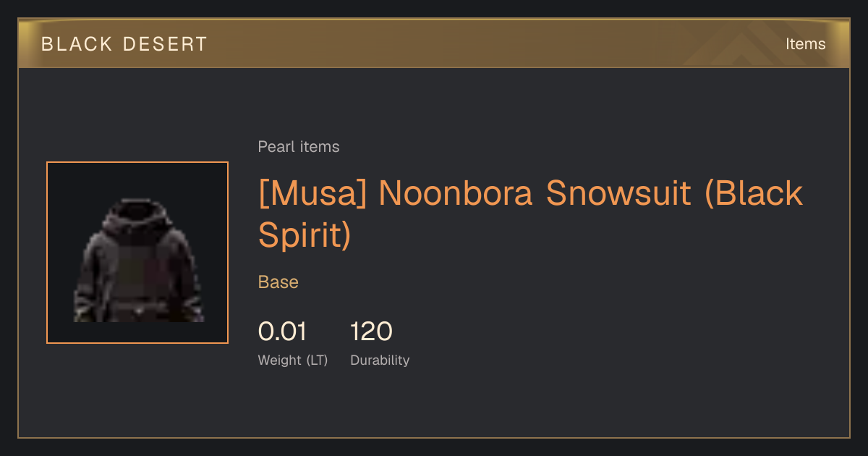Click the Durability label
Image resolution: width=868 pixels, height=456 pixels.
(380, 360)
